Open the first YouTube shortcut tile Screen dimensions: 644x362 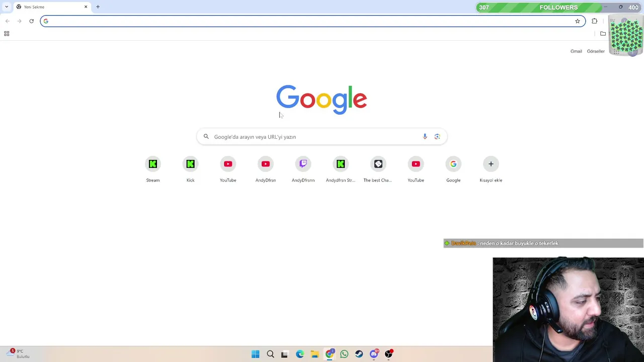tap(228, 169)
